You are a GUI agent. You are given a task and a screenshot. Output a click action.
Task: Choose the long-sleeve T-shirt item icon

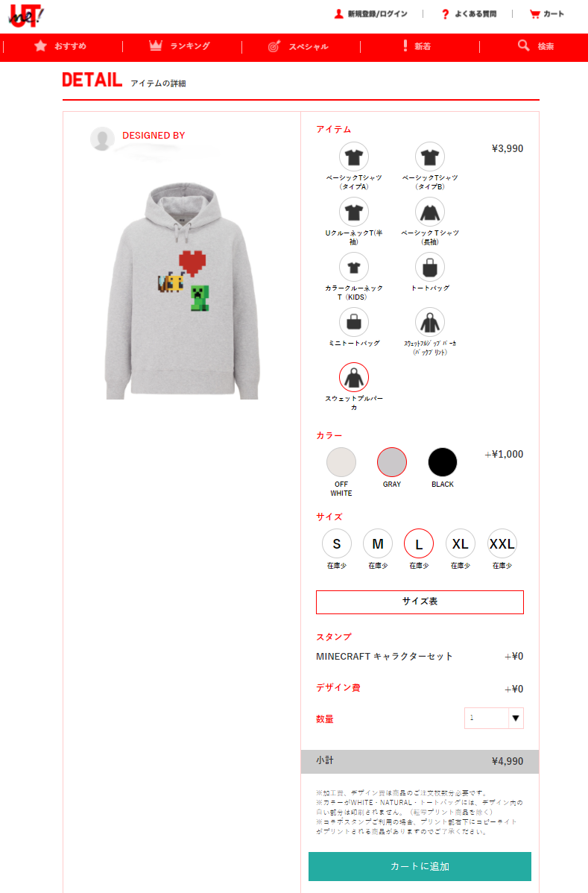click(x=430, y=212)
